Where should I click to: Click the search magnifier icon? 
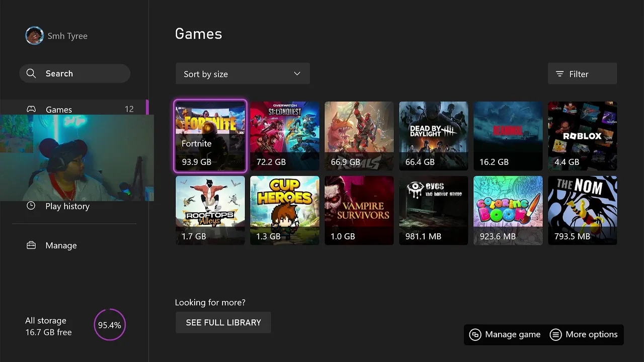tap(31, 73)
